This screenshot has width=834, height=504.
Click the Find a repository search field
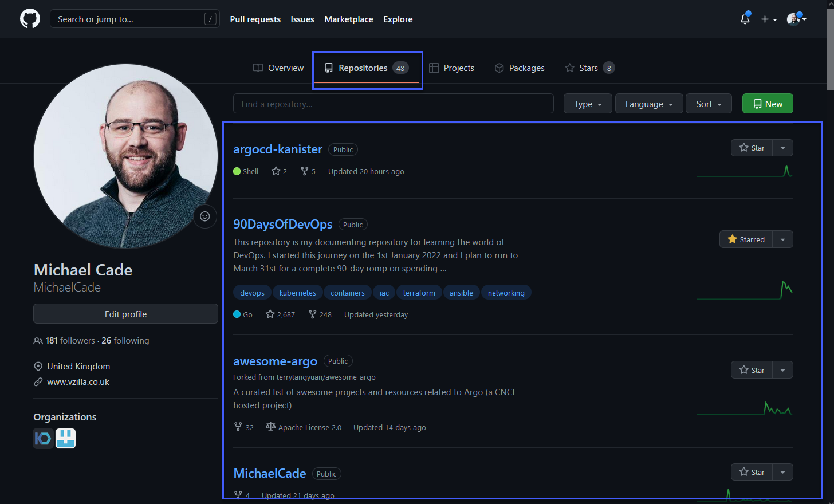point(393,103)
